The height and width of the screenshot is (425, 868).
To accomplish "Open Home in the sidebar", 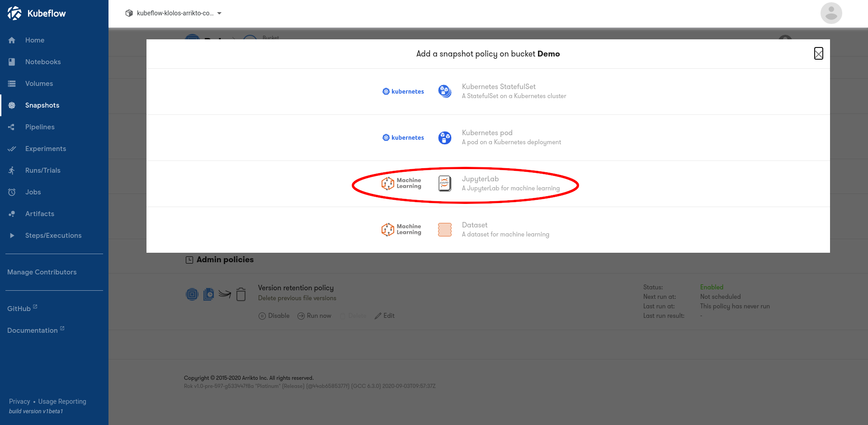I will 35,40.
